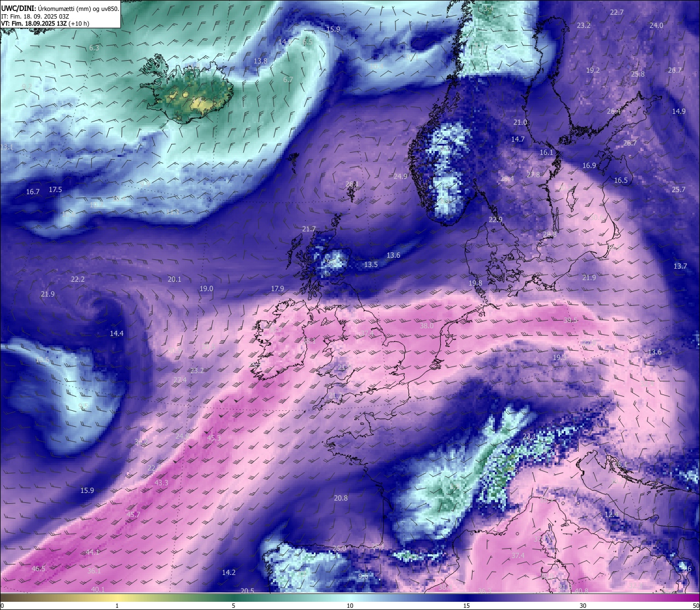Click the map value 14.9
This screenshot has height=610, width=700.
[x=679, y=111]
